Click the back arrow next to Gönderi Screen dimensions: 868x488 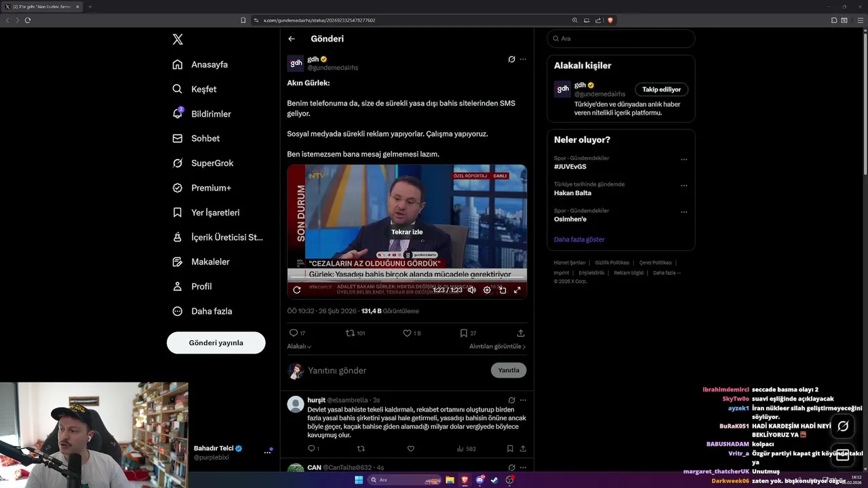292,39
